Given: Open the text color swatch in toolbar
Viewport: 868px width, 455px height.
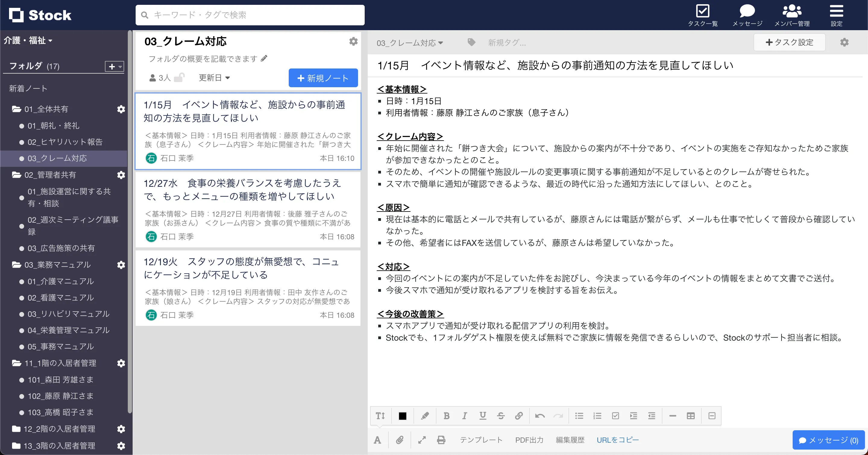Looking at the screenshot, I should (x=403, y=416).
